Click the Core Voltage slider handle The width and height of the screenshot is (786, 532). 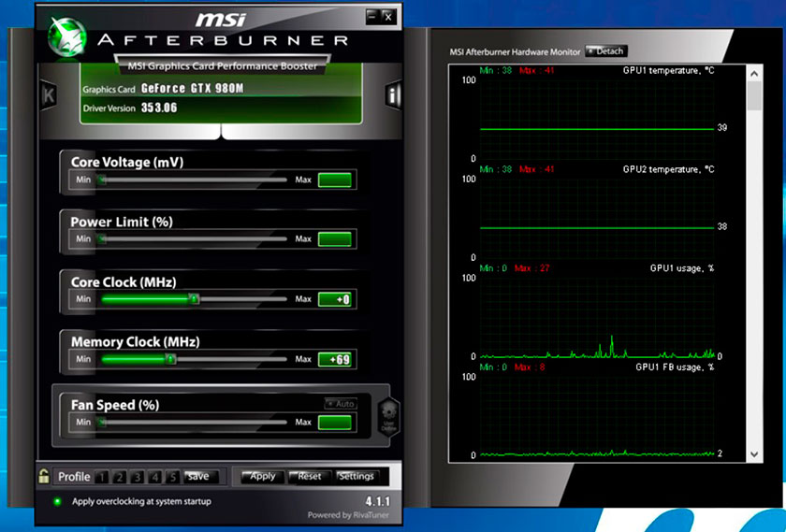(102, 180)
